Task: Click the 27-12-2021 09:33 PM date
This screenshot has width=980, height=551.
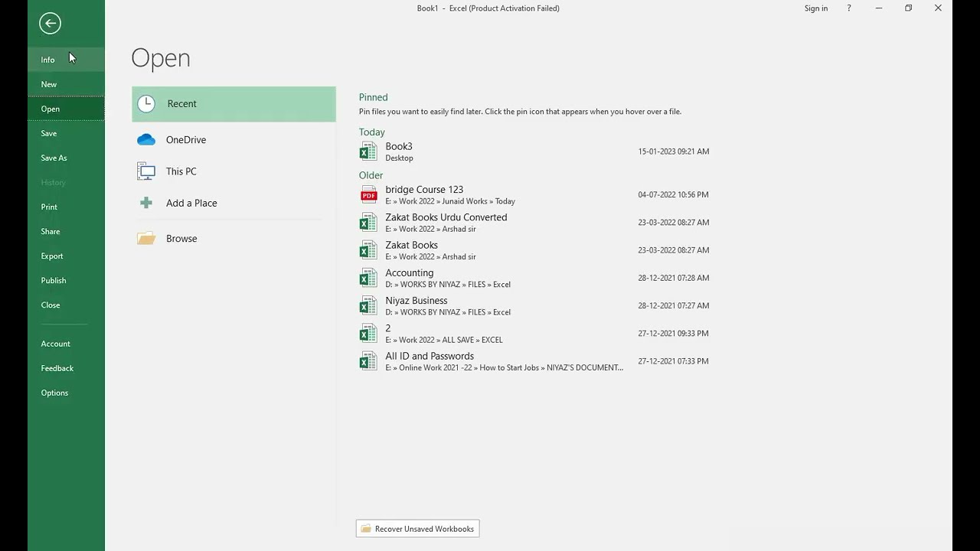Action: tap(673, 333)
